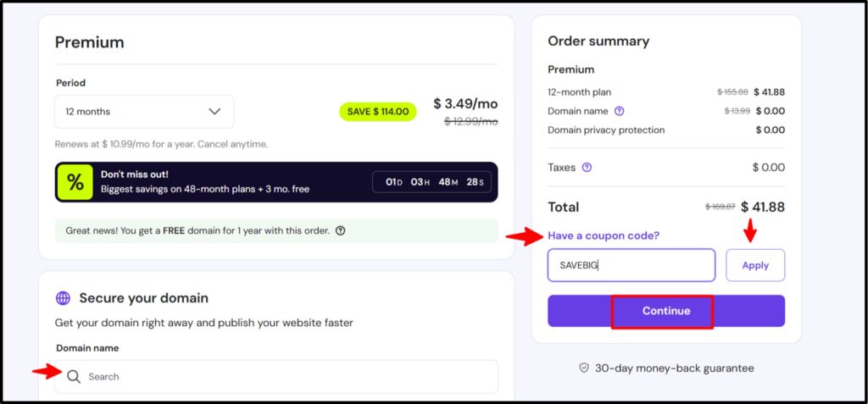Click the globe icon by Secure your domain
This screenshot has width=868, height=404.
pyautogui.click(x=63, y=298)
